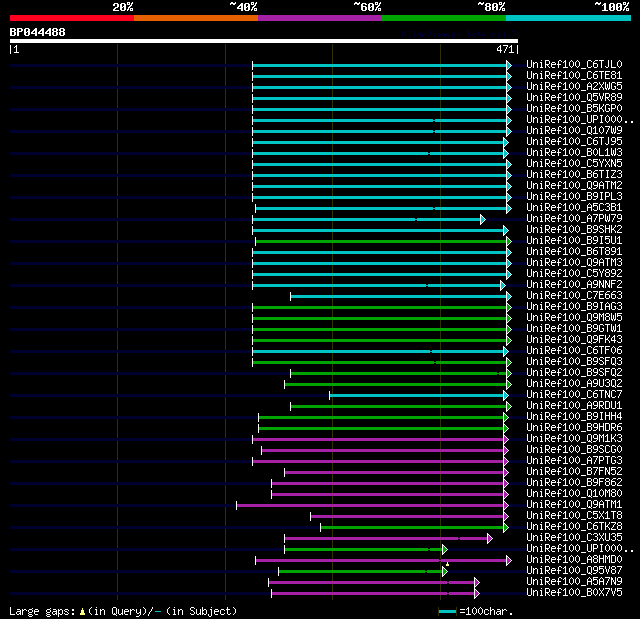Click the query end position label 471
This screenshot has height=619, width=640.
(505, 49)
